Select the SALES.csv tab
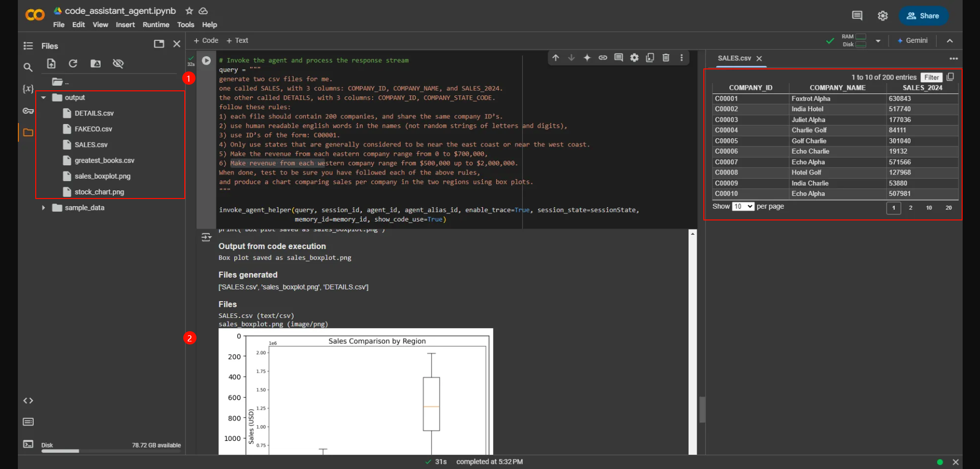980x469 pixels. (x=734, y=58)
